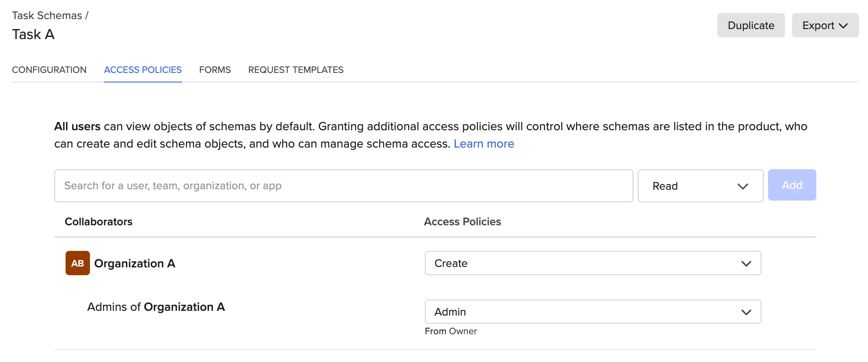The width and height of the screenshot is (868, 362).
Task: Click the Access Policies column header
Action: pos(462,222)
